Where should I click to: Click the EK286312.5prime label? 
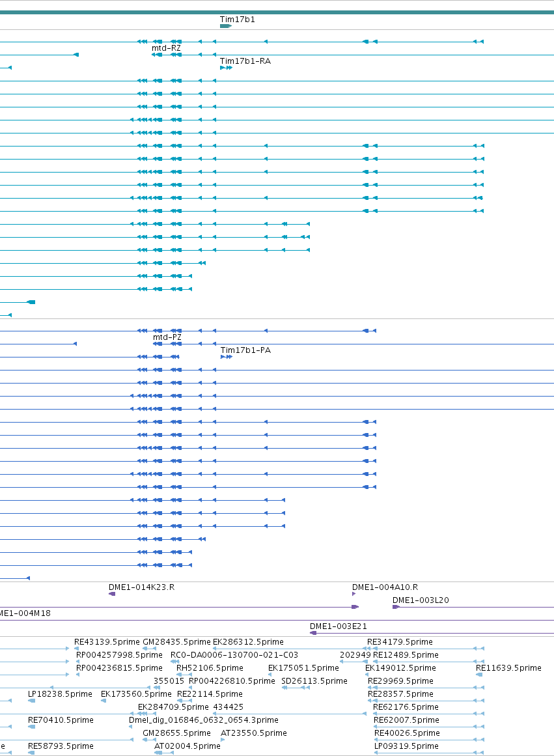pyautogui.click(x=248, y=642)
